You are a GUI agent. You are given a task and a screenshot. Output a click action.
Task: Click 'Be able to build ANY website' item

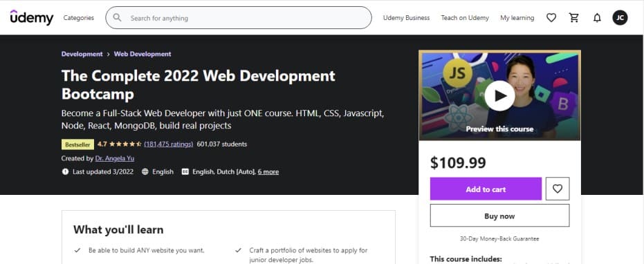146,250
